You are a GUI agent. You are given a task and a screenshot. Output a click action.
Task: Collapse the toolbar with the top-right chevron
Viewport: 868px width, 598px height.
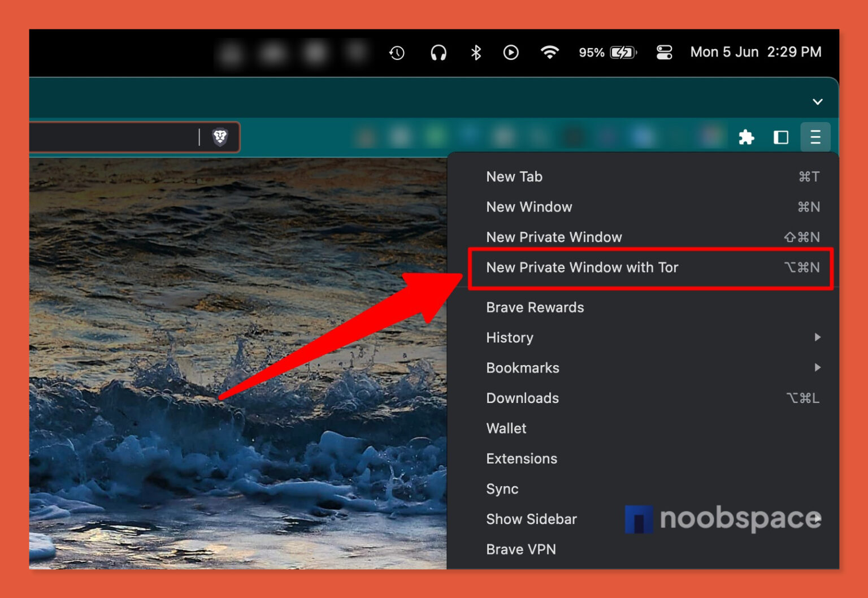click(x=817, y=102)
